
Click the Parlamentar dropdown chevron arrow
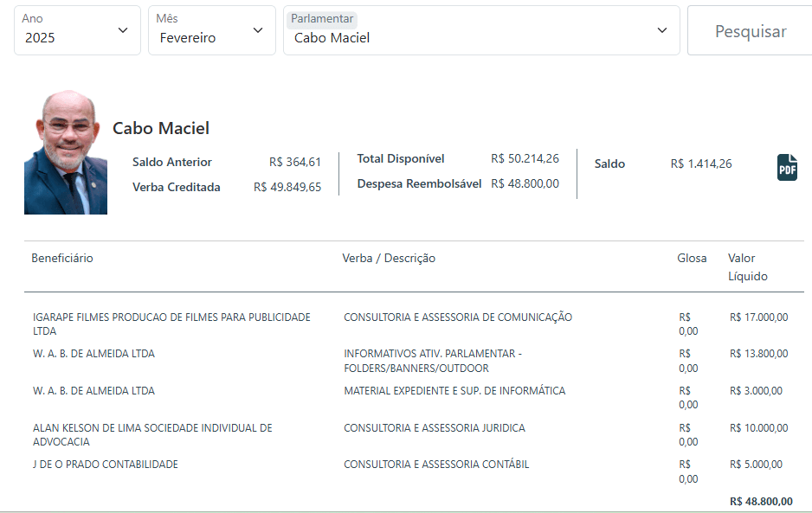click(x=662, y=30)
